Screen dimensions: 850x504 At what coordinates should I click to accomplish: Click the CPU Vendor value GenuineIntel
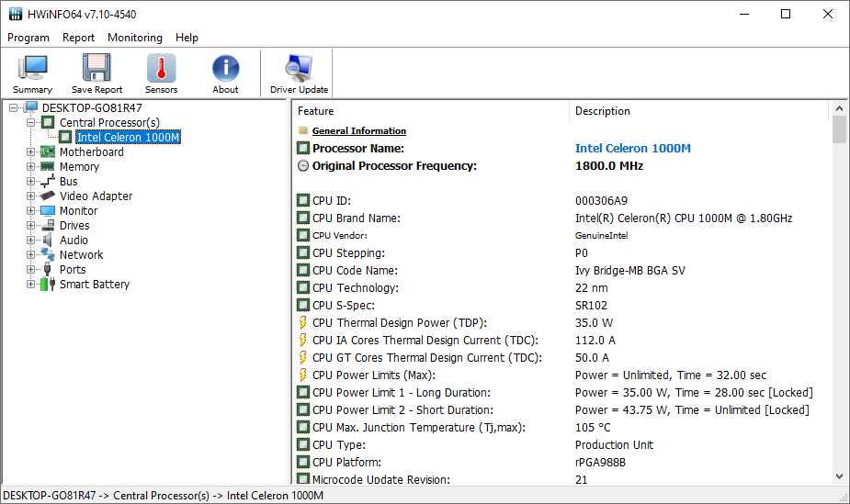pyautogui.click(x=601, y=236)
